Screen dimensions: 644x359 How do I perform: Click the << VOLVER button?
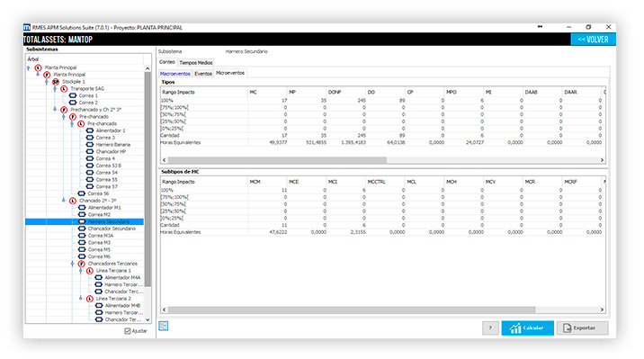coord(593,40)
